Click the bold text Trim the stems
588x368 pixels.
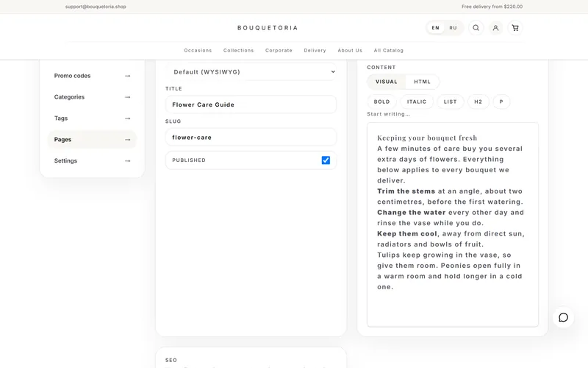[x=406, y=191]
